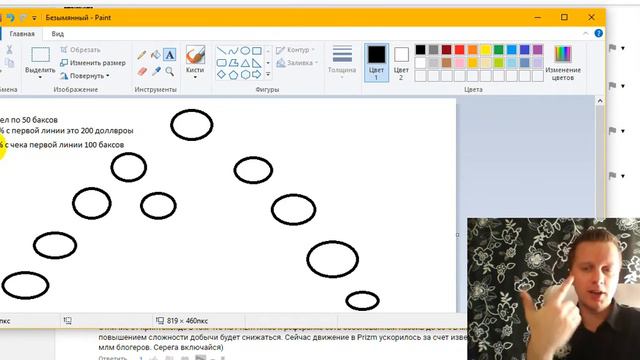Choose the rectangle shape
The height and width of the screenshot is (360, 640).
click(257, 51)
